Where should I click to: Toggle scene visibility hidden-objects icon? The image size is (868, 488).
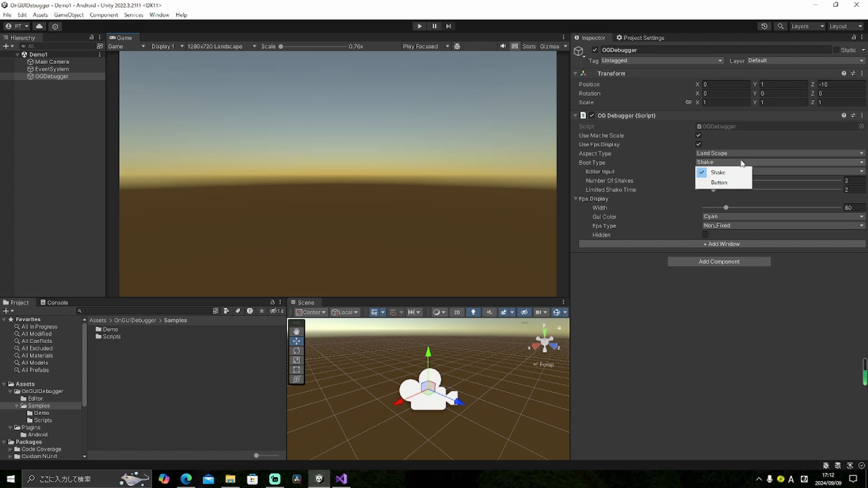click(x=524, y=312)
